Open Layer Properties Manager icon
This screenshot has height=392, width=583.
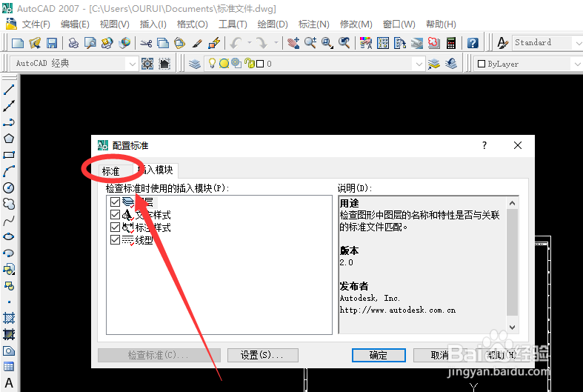click(195, 64)
